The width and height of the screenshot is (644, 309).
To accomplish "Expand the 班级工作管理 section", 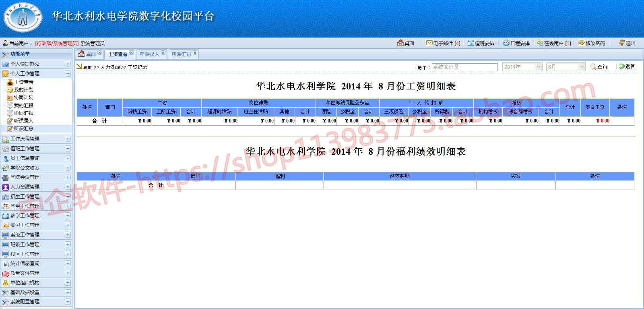I will pos(68,244).
